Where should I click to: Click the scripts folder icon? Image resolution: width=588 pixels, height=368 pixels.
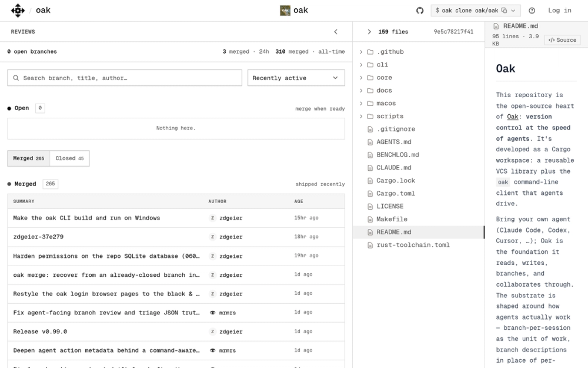pyautogui.click(x=370, y=116)
